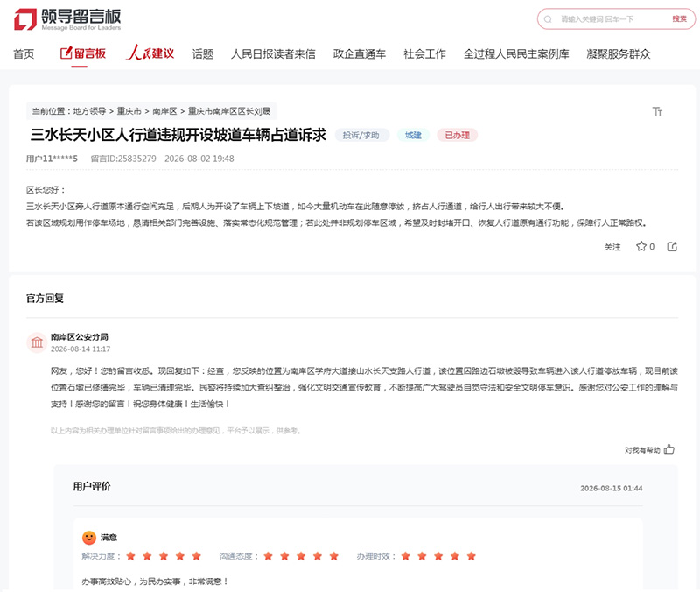Open 人民日报读者来信 nav item

pos(273,54)
